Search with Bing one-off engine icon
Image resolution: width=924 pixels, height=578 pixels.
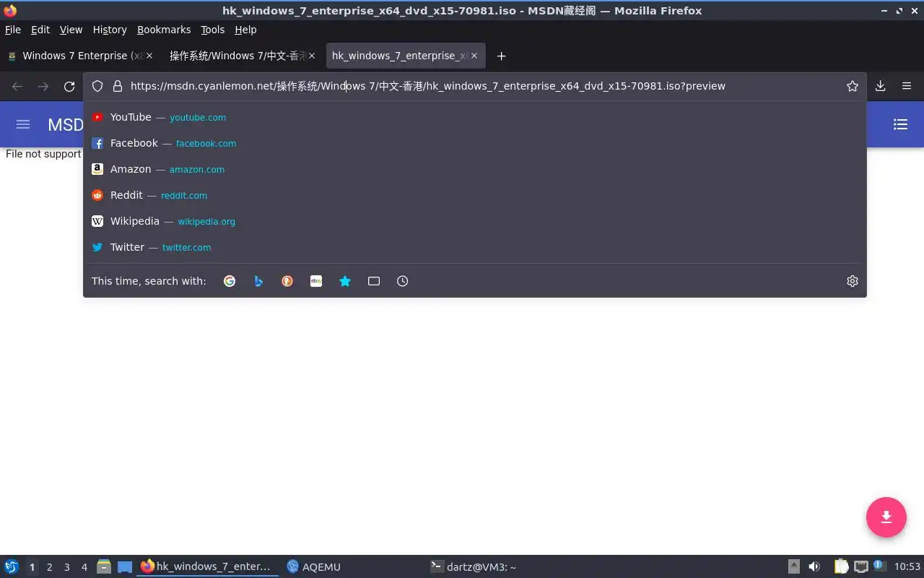point(258,281)
